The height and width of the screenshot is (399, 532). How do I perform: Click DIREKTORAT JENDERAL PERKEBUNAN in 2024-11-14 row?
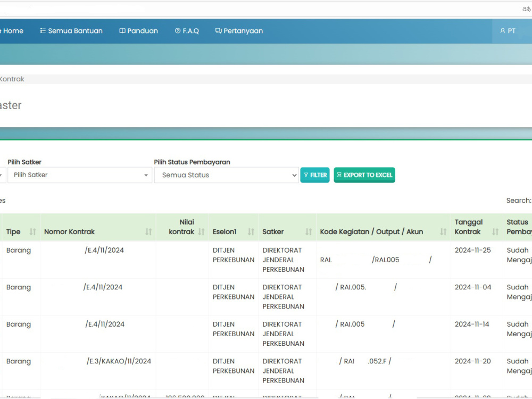[x=284, y=334]
